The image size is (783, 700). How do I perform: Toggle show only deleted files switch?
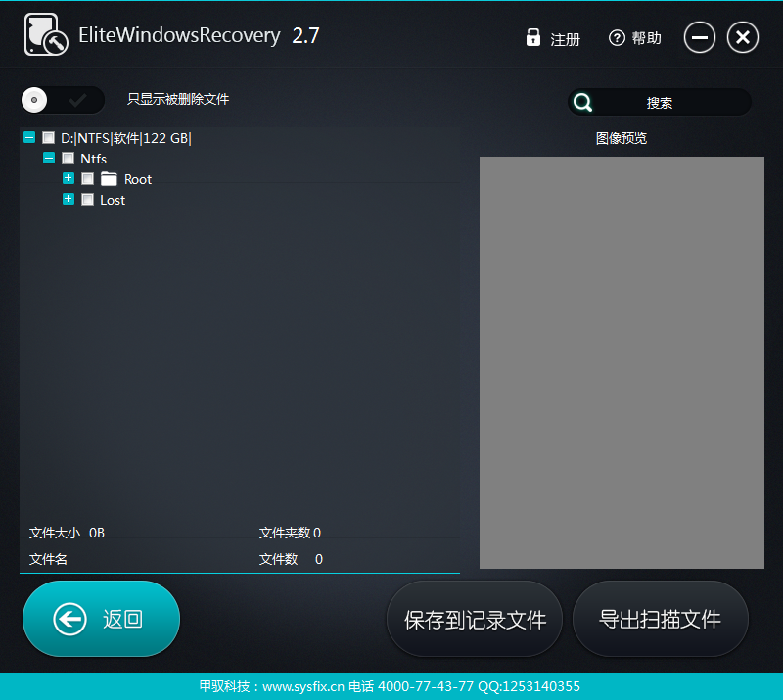point(63,100)
